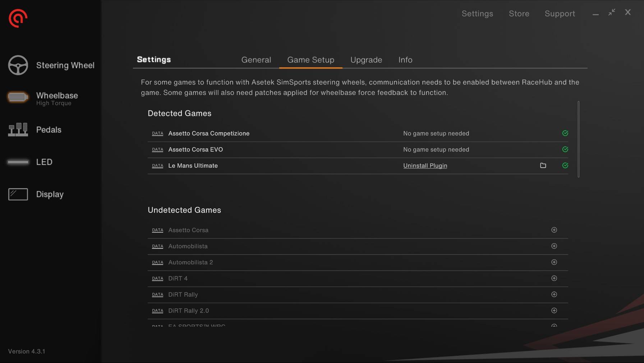This screenshot has width=644, height=363.
Task: Select the LED strip icon
Action: (x=18, y=162)
